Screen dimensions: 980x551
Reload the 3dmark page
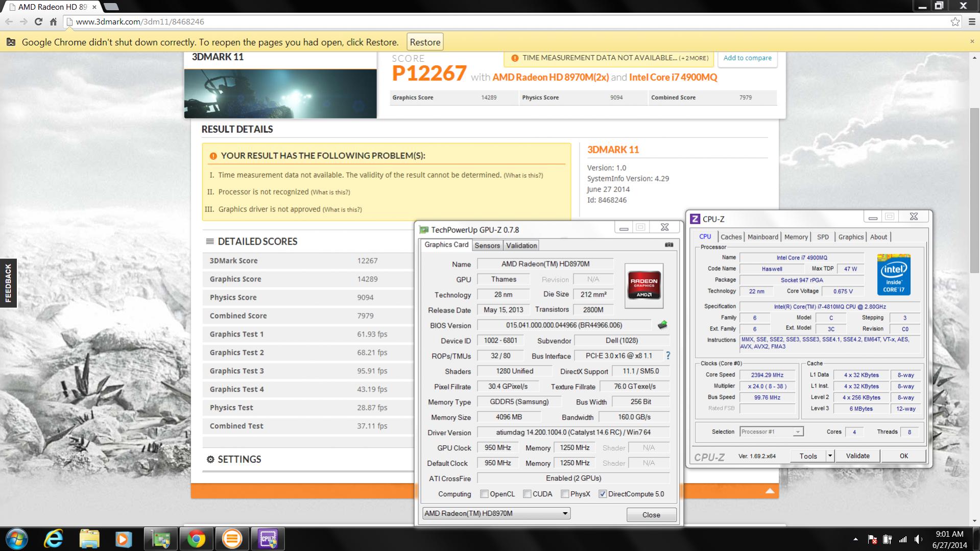point(38,21)
